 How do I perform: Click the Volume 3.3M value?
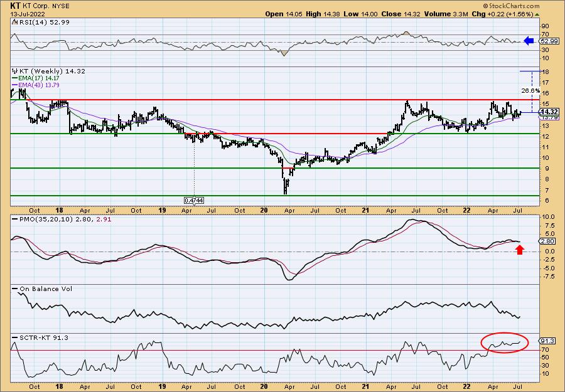pos(446,14)
